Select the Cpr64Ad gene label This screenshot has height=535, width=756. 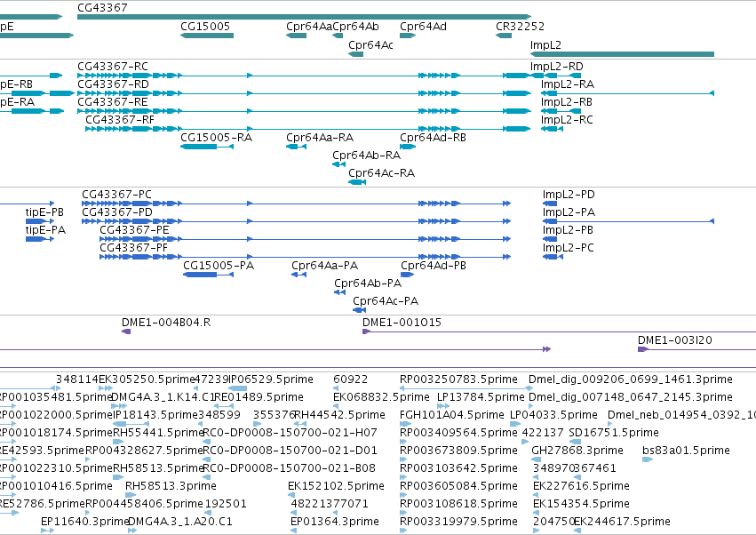click(x=424, y=27)
